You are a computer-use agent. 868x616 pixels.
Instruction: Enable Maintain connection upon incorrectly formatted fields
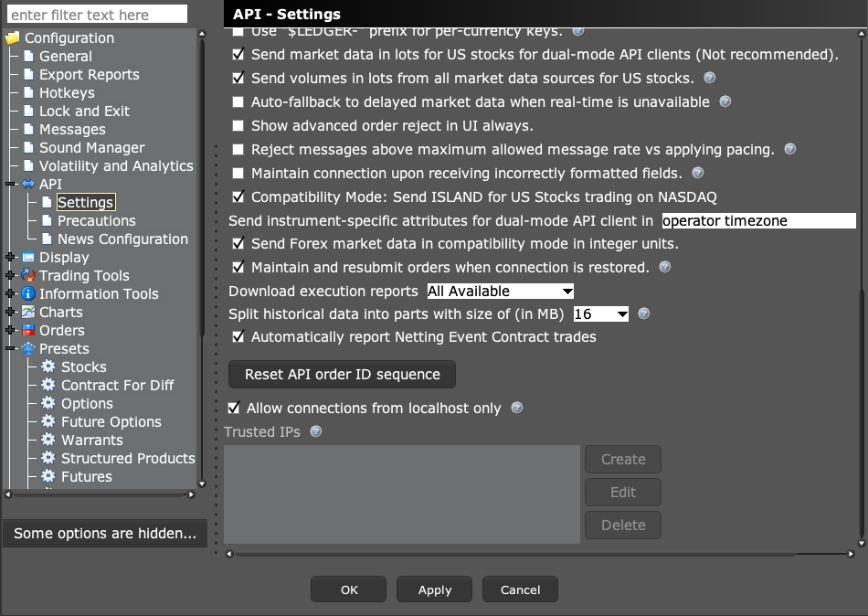tap(238, 174)
